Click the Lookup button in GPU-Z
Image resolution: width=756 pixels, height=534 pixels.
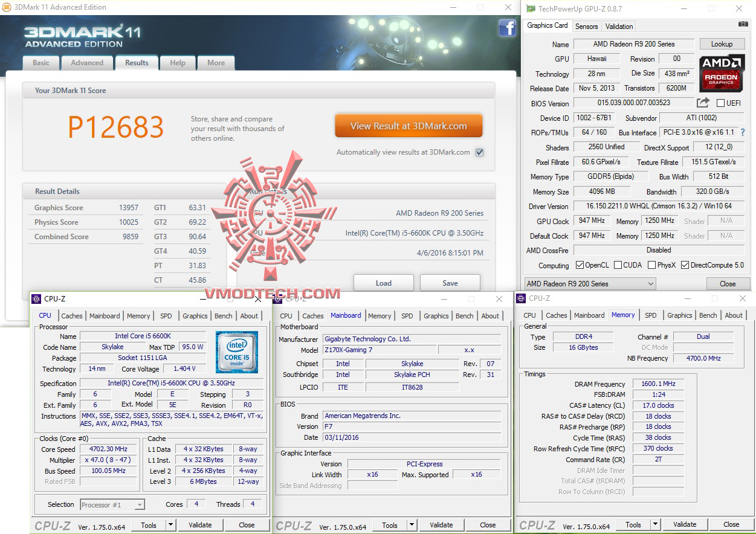[x=722, y=43]
